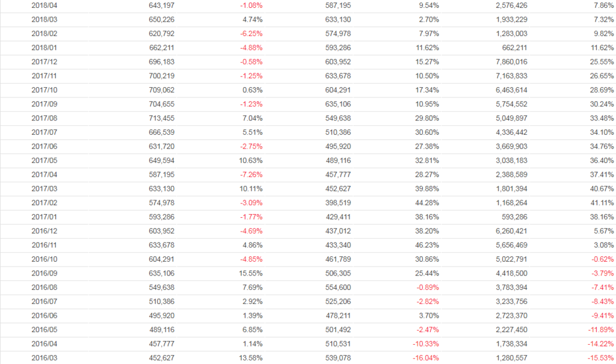
Task: Select the 2017/09 date cell
Action: [42, 103]
